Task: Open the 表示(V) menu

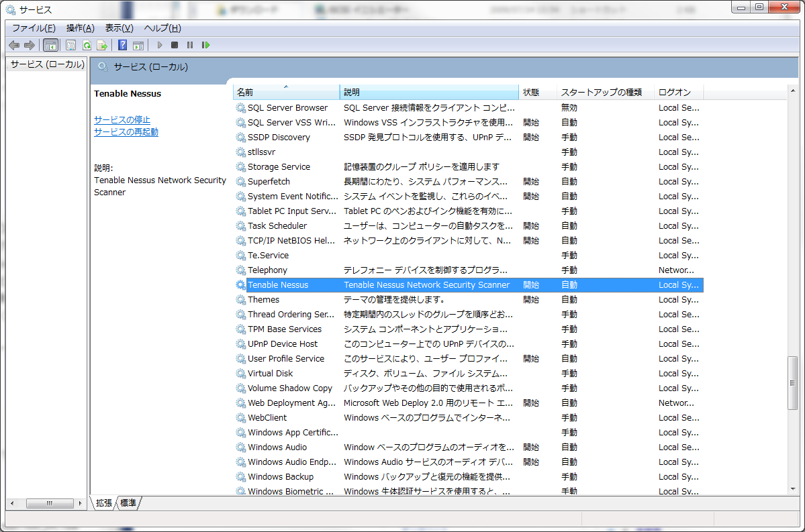Action: [x=119, y=28]
